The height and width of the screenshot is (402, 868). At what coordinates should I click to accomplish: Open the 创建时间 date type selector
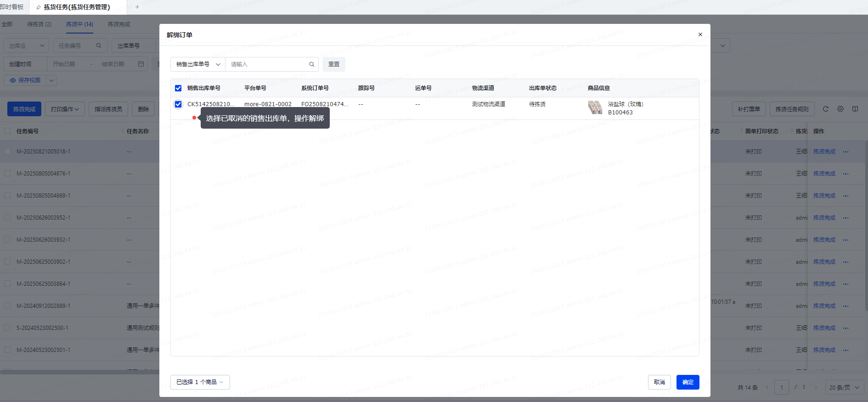25,64
